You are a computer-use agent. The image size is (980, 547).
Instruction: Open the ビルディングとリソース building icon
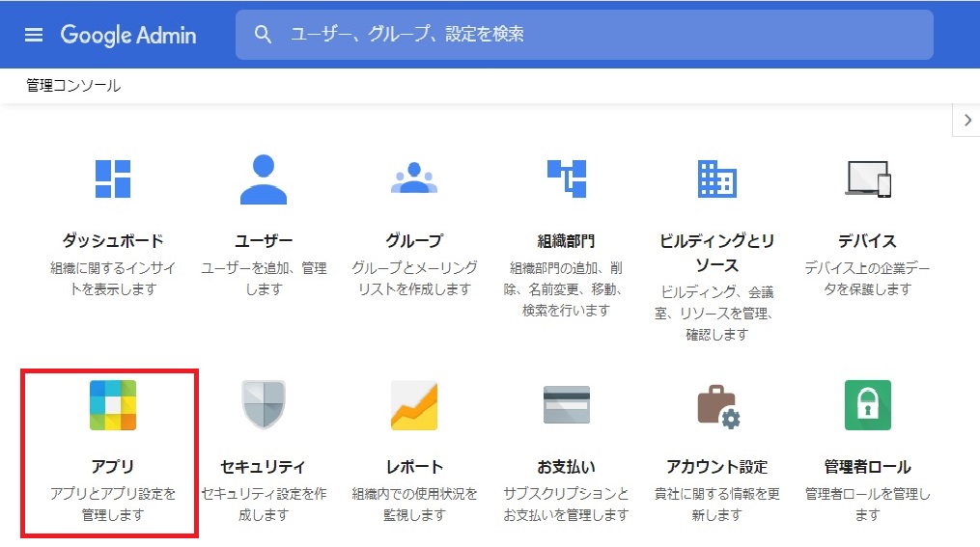[716, 178]
